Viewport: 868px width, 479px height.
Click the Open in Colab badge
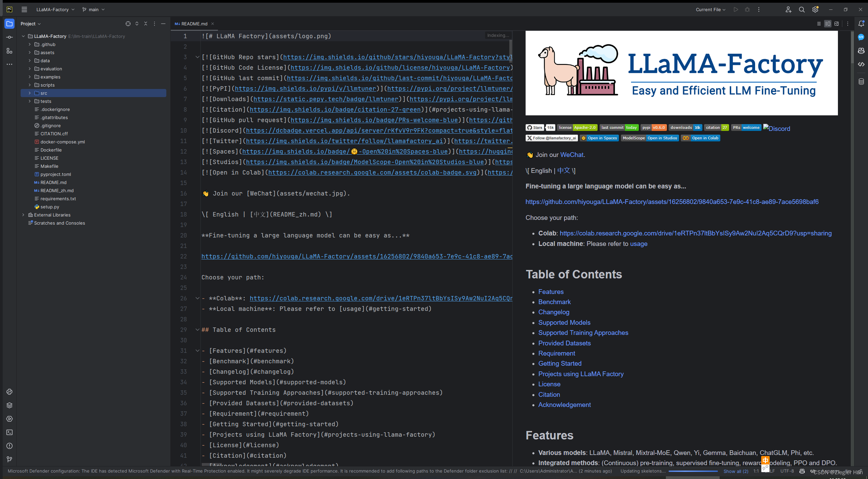point(700,138)
